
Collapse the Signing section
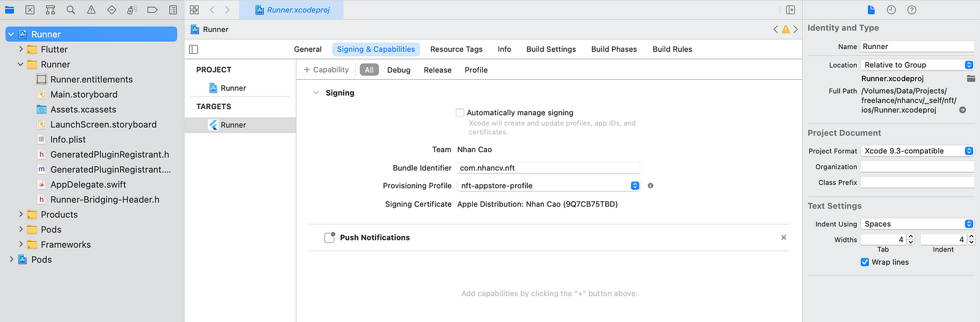(x=316, y=93)
